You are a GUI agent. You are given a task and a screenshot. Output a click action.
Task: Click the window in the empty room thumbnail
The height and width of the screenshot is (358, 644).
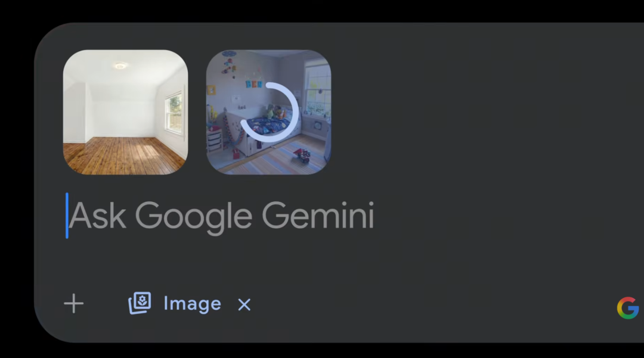[174, 113]
